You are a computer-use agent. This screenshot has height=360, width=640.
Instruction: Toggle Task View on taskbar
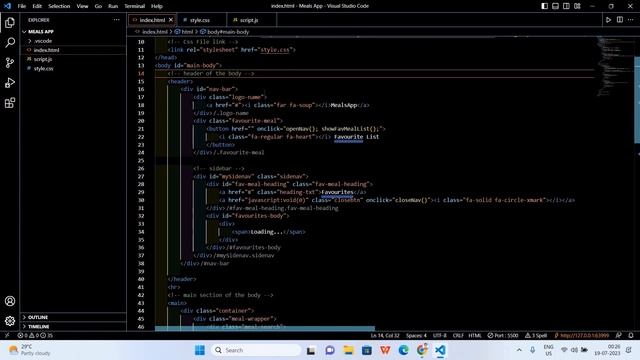click(x=311, y=350)
